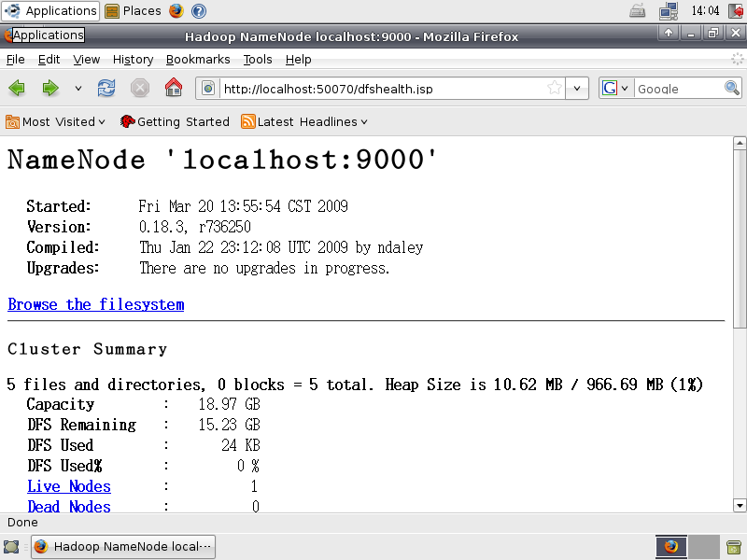Click the keyboard indicator in system tray
The height and width of the screenshot is (560, 747).
637,10
